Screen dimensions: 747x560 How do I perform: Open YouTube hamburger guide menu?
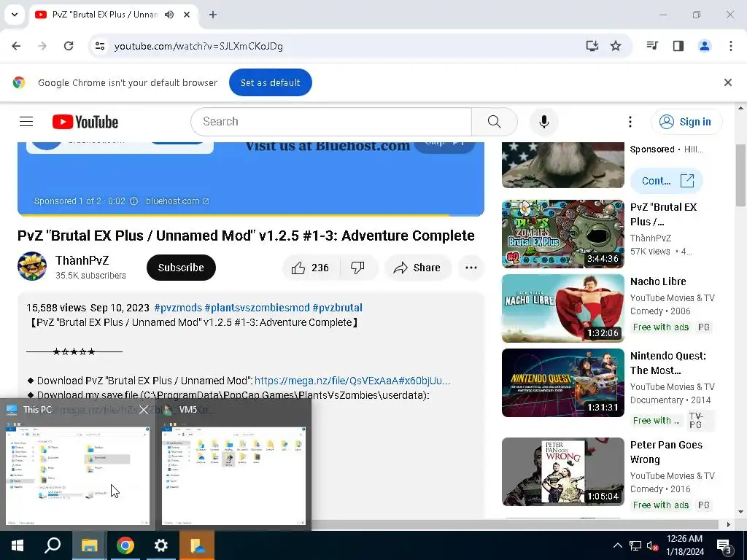click(26, 122)
